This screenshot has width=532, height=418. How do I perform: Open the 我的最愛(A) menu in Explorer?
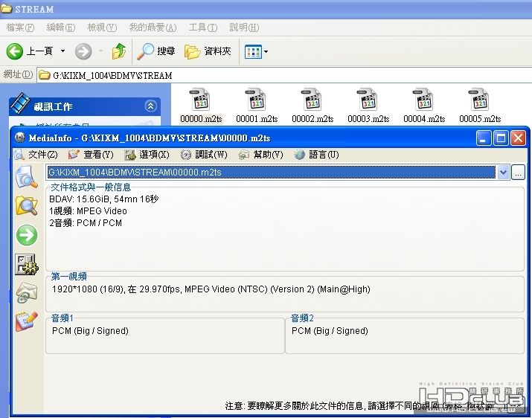tap(153, 28)
